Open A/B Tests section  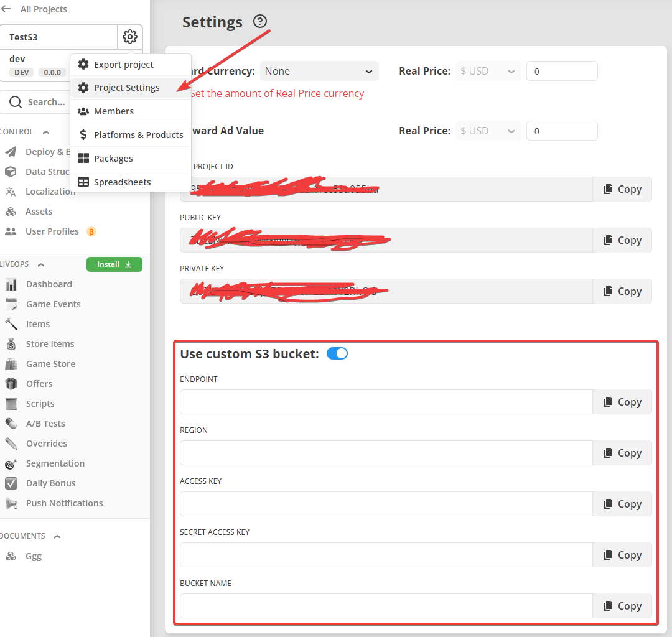click(x=45, y=424)
